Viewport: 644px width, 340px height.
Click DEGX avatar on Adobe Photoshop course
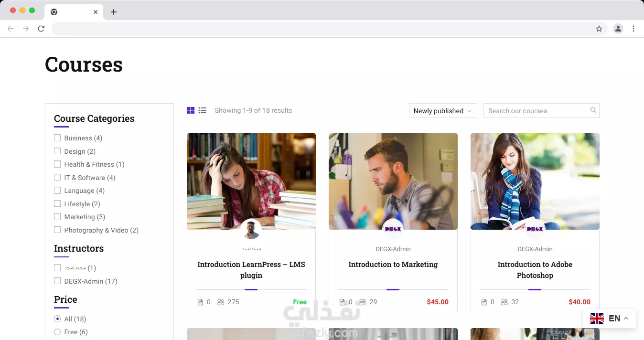(x=535, y=230)
